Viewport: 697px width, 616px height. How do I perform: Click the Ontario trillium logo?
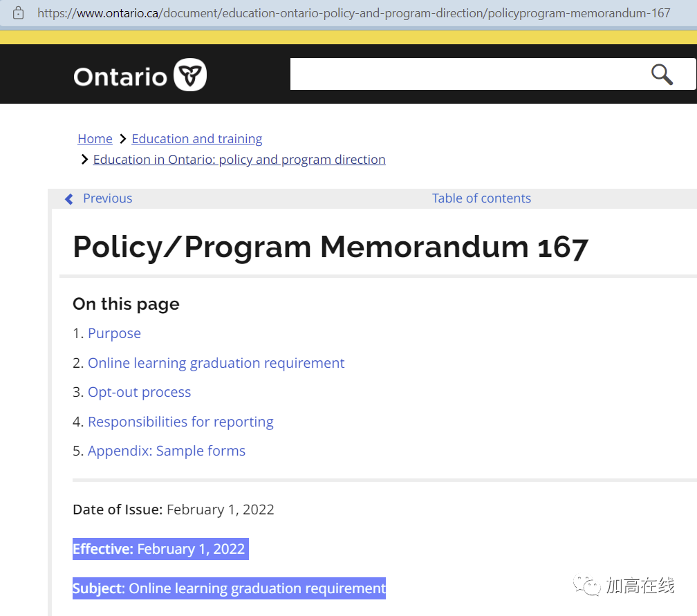coord(189,75)
